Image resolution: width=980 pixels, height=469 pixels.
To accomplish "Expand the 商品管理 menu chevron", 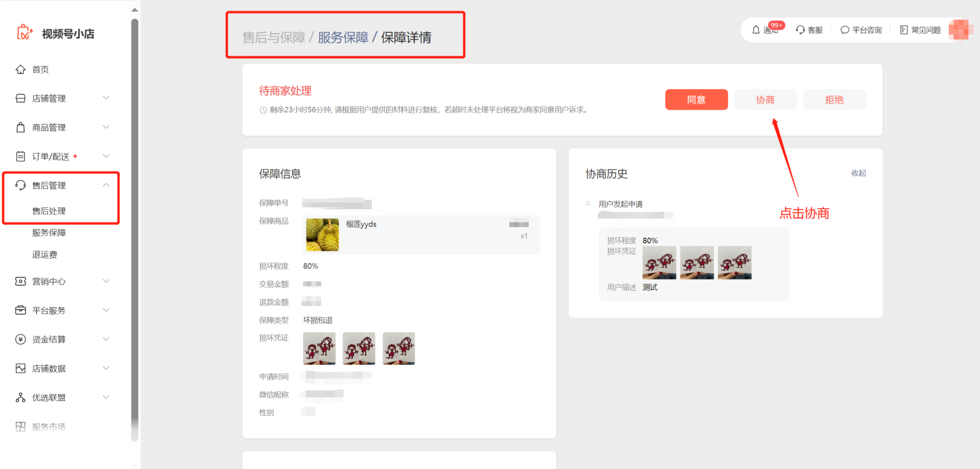I will 106,127.
